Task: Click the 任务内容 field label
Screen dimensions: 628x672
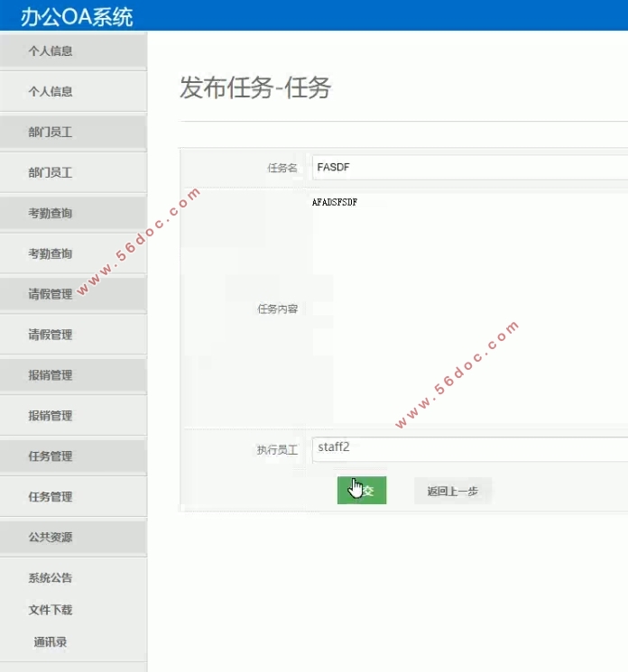Action: pyautogui.click(x=277, y=308)
